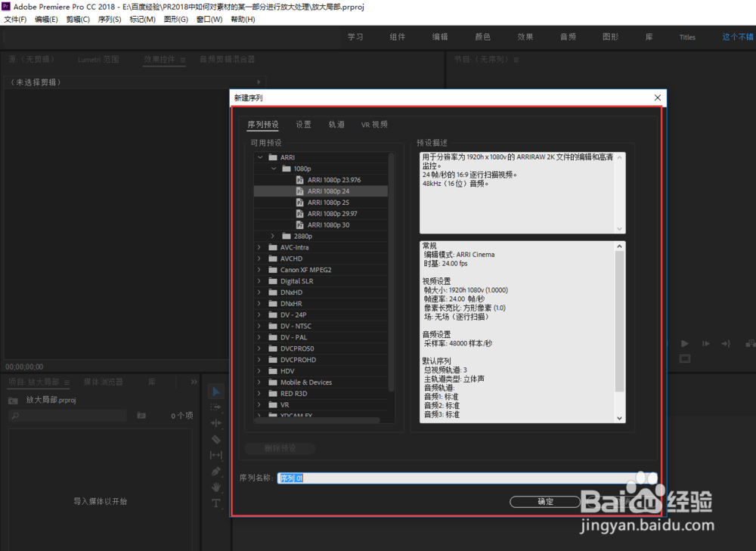The width and height of the screenshot is (756, 551).
Task: Click the 序列名称 input field
Action: (x=467, y=478)
